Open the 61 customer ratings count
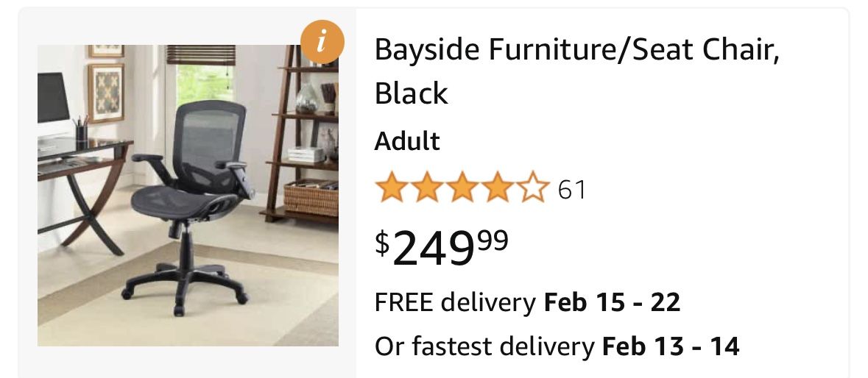 (x=572, y=190)
